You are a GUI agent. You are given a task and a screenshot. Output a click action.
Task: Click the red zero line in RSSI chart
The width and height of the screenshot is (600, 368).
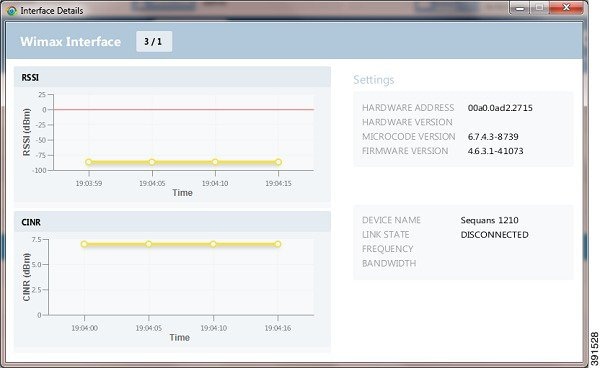(184, 109)
